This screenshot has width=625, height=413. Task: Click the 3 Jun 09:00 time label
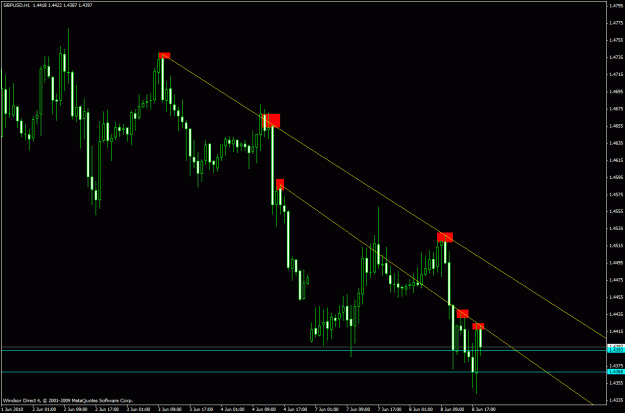pos(171,409)
